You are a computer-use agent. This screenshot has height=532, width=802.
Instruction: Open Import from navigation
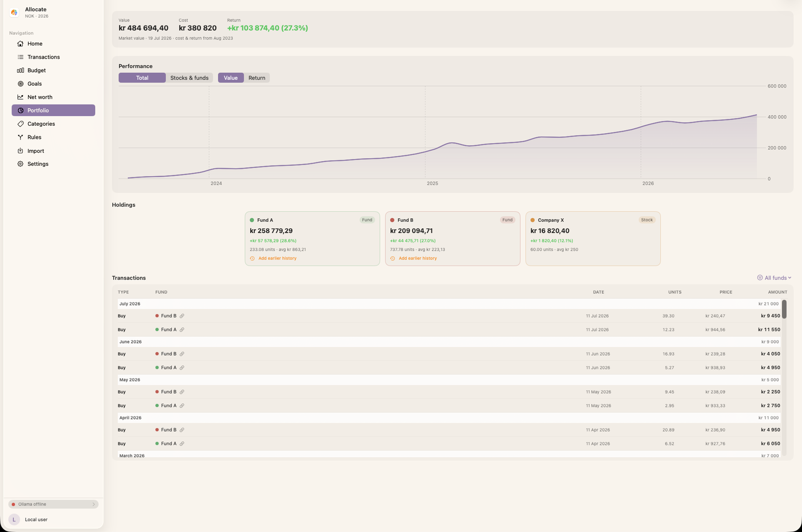tap(53, 151)
